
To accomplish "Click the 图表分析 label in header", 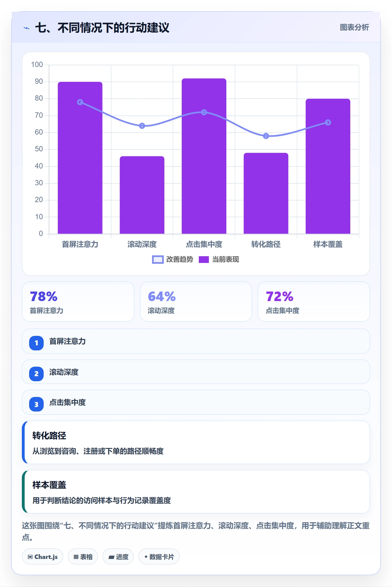I will [354, 27].
